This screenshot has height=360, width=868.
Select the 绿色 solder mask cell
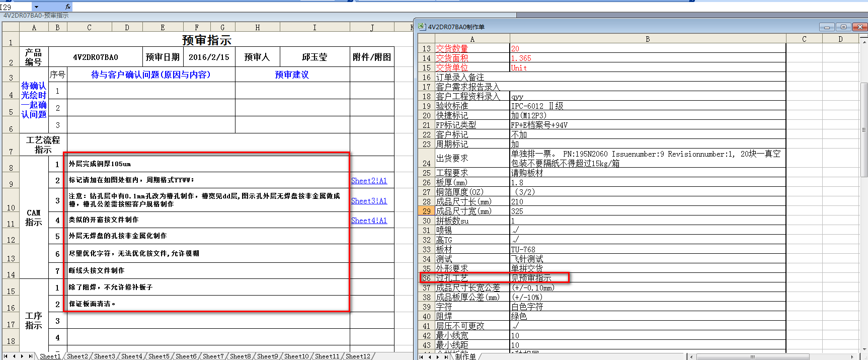point(648,316)
